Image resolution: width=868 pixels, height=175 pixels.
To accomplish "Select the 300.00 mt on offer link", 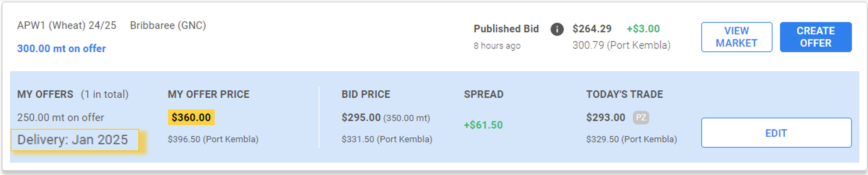I will point(61,49).
